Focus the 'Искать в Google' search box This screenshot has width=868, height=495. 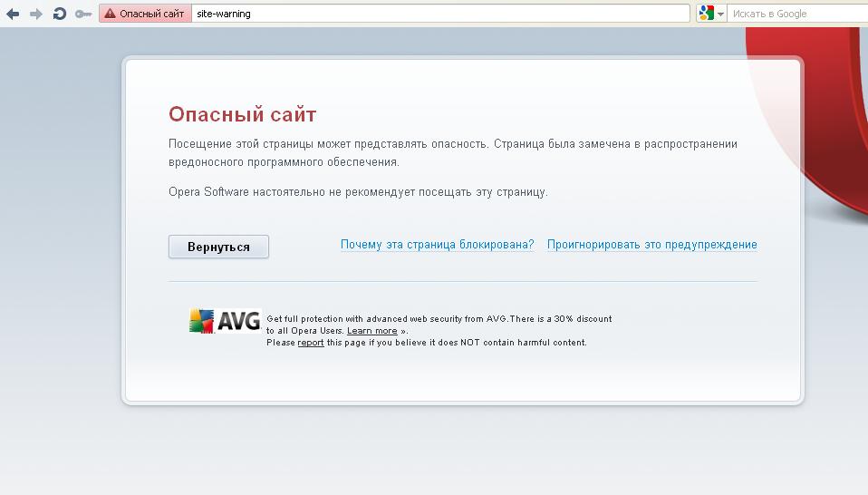click(x=797, y=14)
